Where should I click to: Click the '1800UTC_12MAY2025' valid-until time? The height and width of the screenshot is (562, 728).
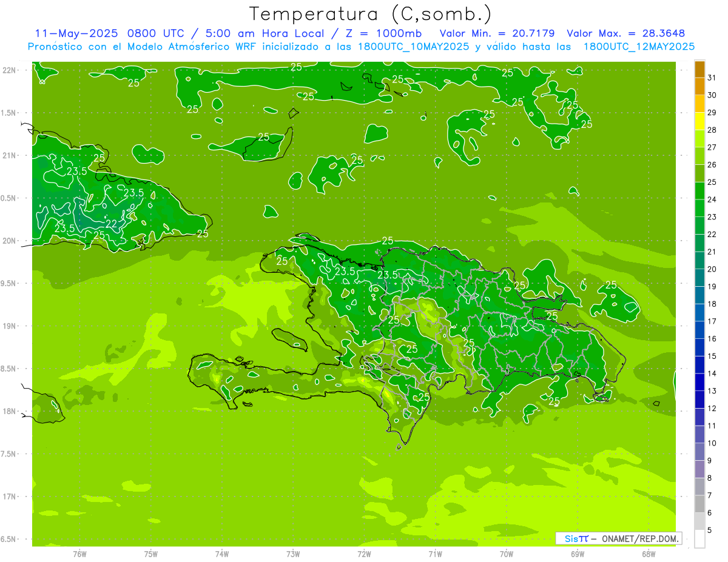coord(639,47)
